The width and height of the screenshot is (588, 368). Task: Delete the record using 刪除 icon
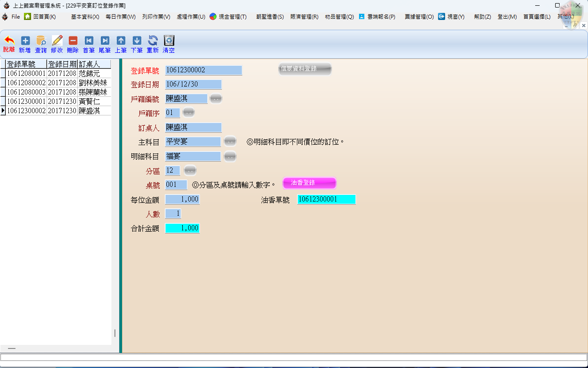pyautogui.click(x=73, y=41)
